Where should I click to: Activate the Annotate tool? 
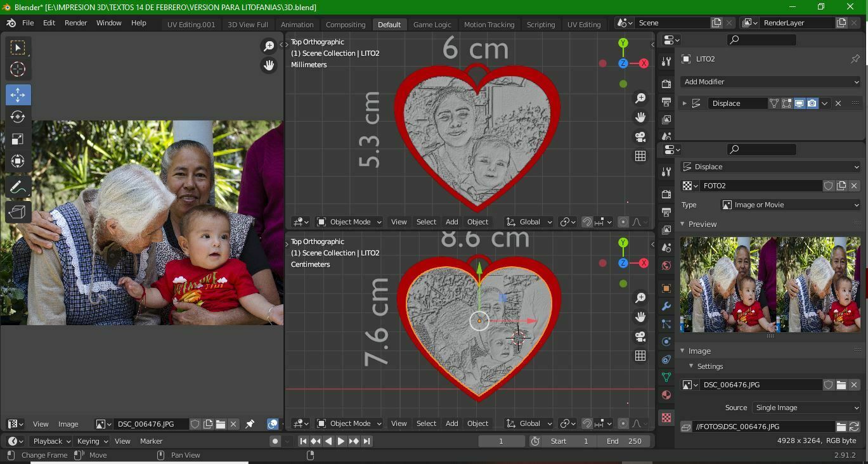click(x=18, y=186)
